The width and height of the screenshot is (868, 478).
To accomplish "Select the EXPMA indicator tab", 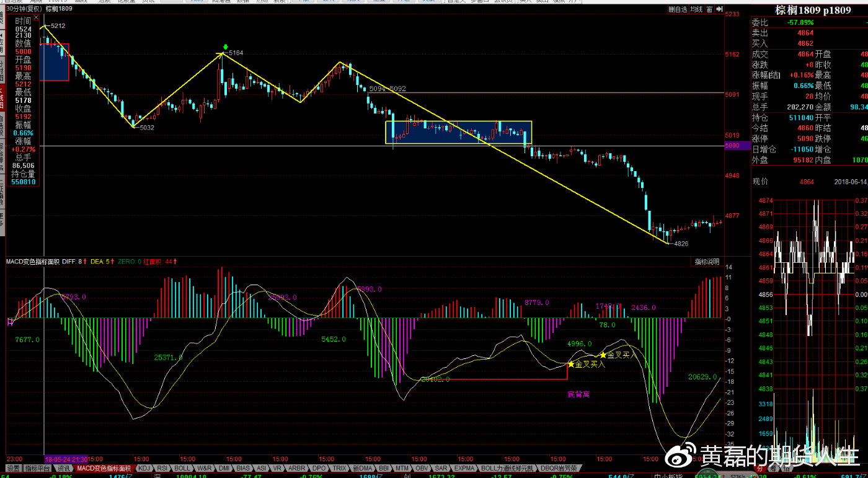I will click(x=464, y=469).
